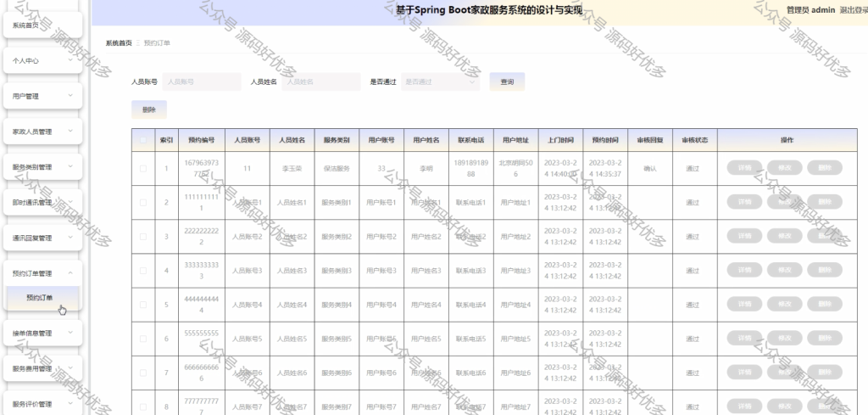Click 修改 for the 李玉荣 row
The height and width of the screenshot is (415, 868).
tap(785, 168)
